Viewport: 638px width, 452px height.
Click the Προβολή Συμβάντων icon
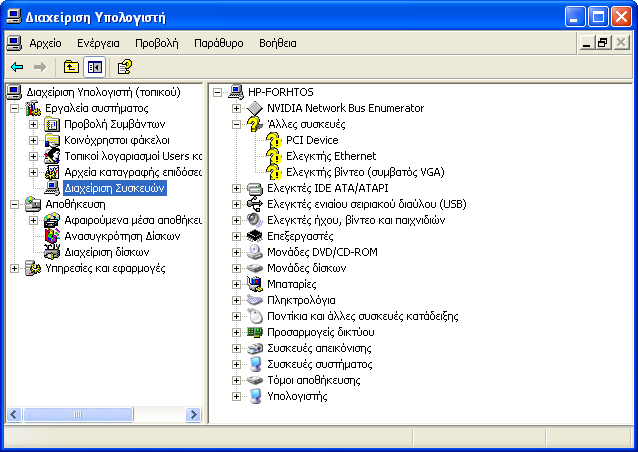[52, 124]
